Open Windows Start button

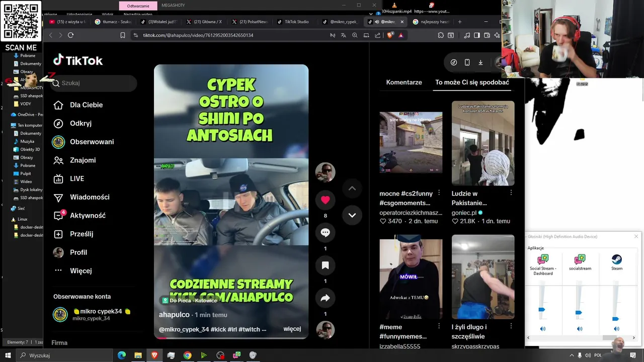point(8,355)
